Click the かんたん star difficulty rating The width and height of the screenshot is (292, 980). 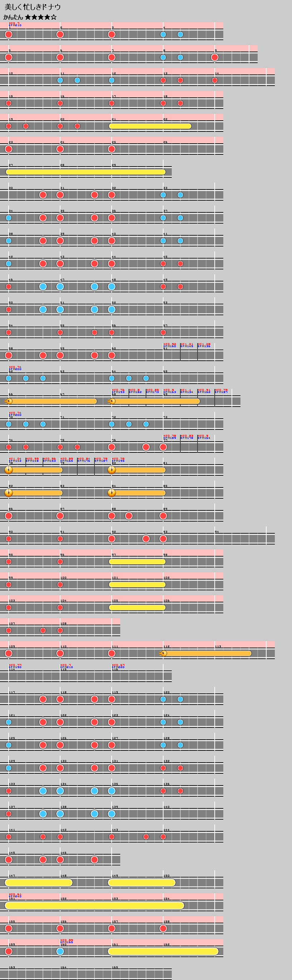30,17
